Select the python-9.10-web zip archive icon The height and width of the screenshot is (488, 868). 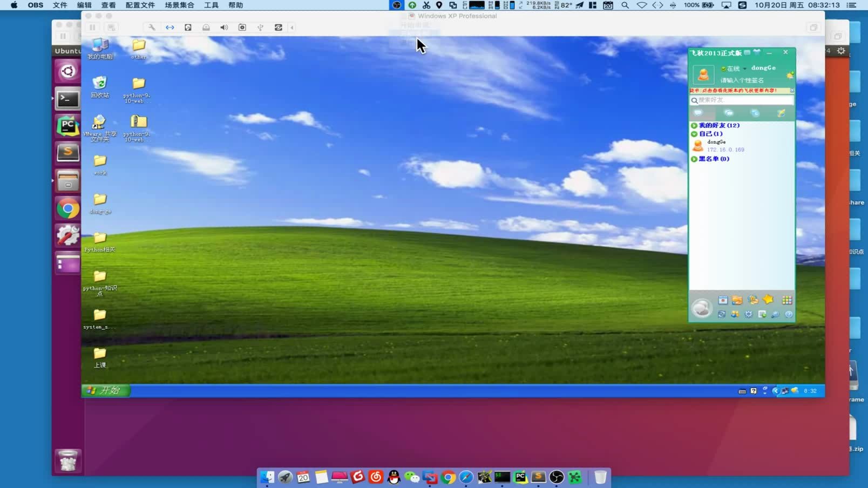point(138,128)
